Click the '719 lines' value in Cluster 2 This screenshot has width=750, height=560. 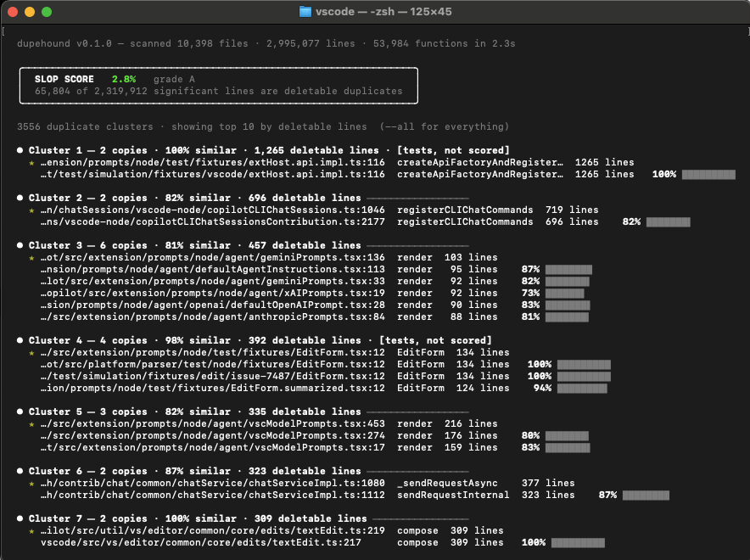point(572,210)
